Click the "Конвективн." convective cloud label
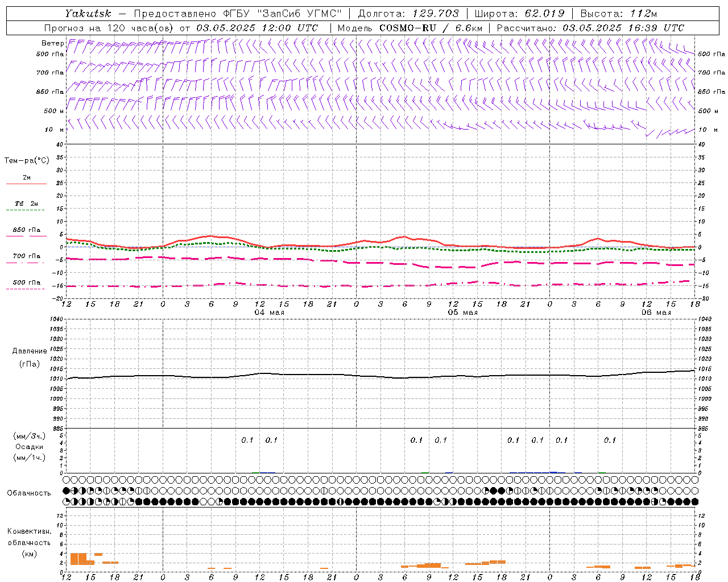The image size is (728, 582). [29, 531]
